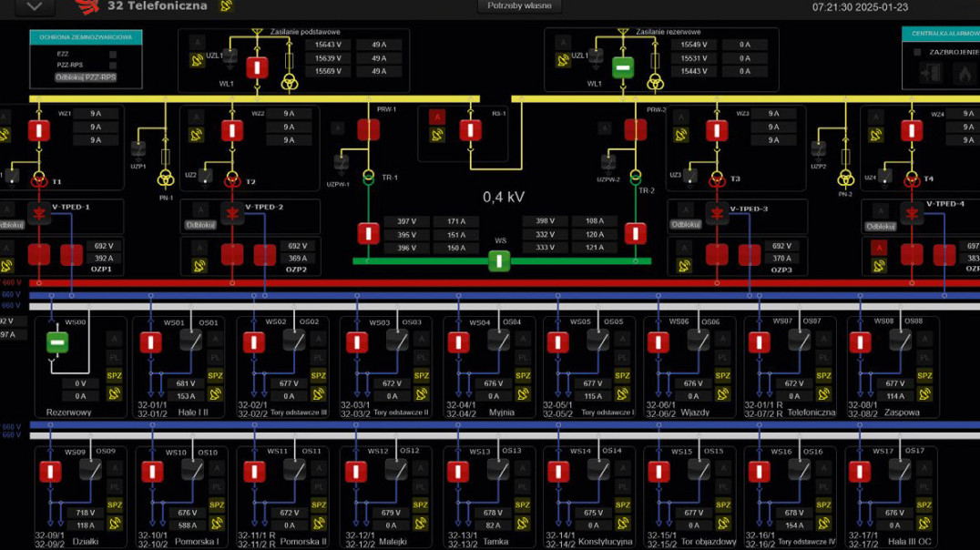980x550 pixels.
Task: Click the WS00 green breaker in Rezerwowy feeder
Action: (57, 342)
